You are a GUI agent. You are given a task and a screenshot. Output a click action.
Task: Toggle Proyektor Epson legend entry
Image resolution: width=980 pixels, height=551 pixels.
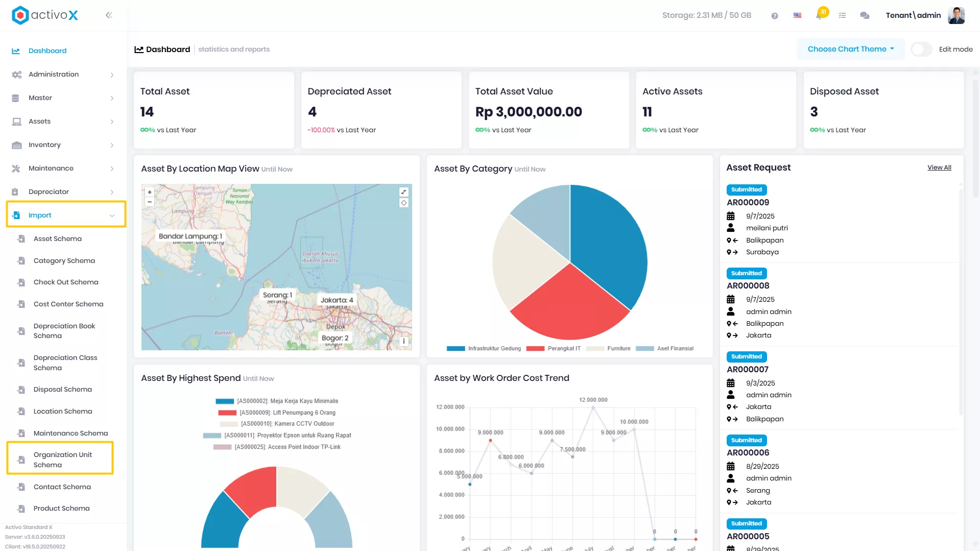277,436
